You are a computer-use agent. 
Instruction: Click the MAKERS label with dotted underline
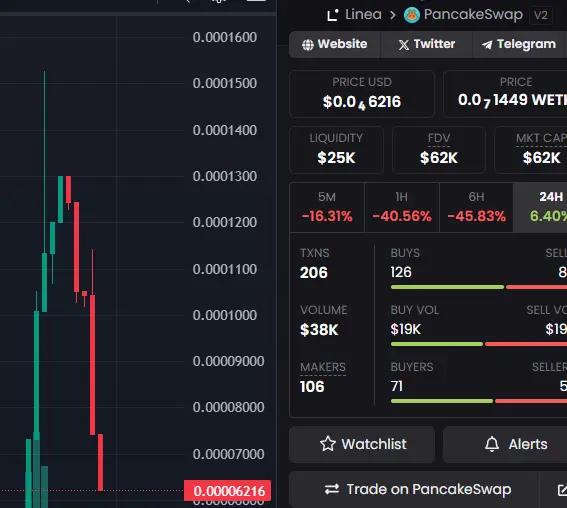coord(323,367)
